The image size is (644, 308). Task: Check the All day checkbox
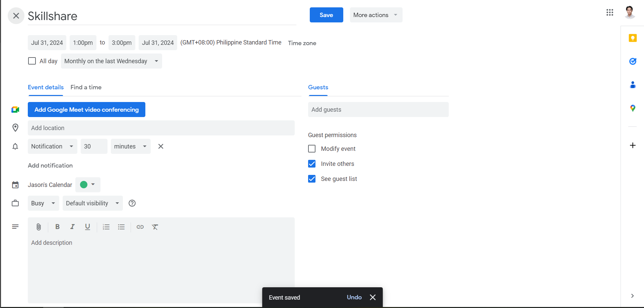tap(32, 61)
